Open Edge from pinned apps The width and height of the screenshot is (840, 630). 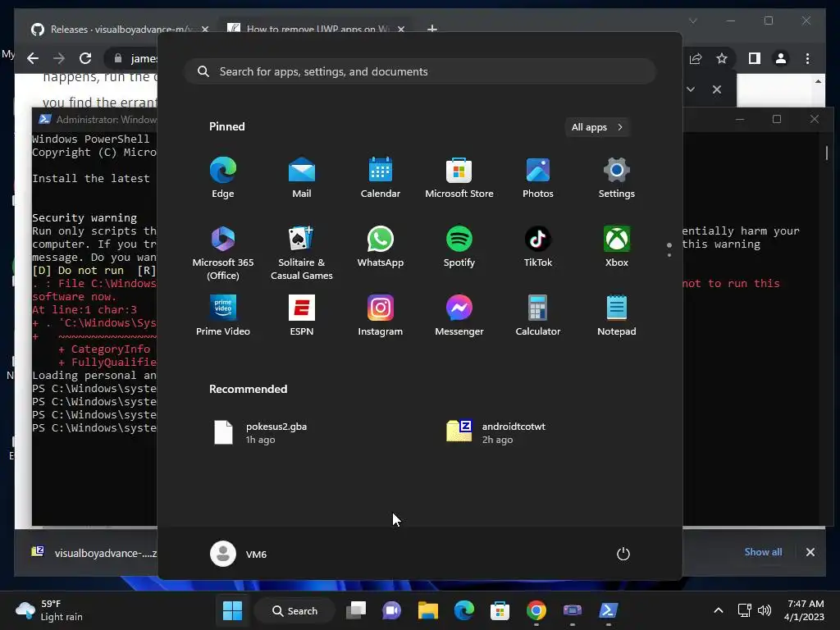click(x=223, y=178)
